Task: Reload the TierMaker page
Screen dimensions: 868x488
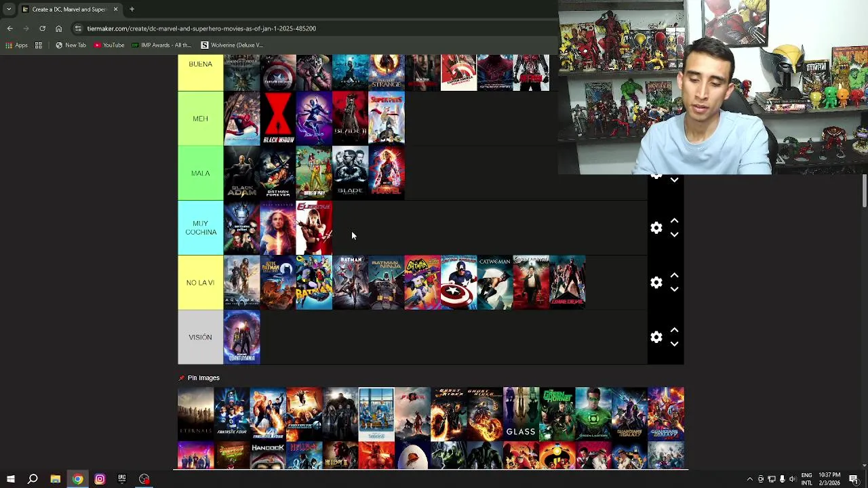Action: (x=42, y=28)
